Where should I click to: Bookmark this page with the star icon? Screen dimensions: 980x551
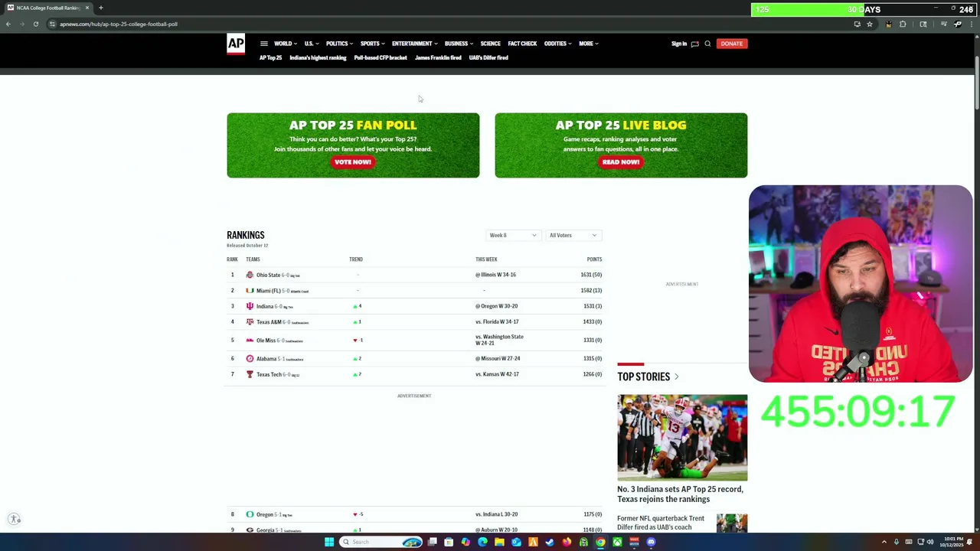point(870,24)
